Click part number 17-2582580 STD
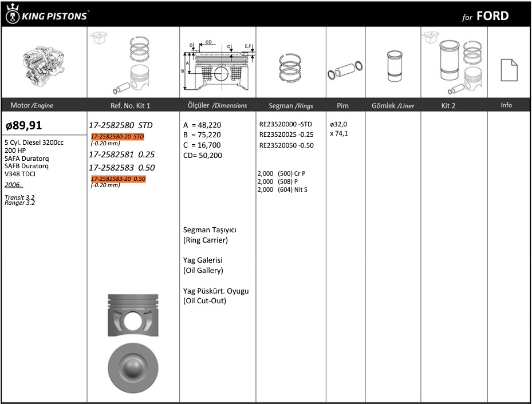The width and height of the screenshot is (532, 404). tap(120, 125)
